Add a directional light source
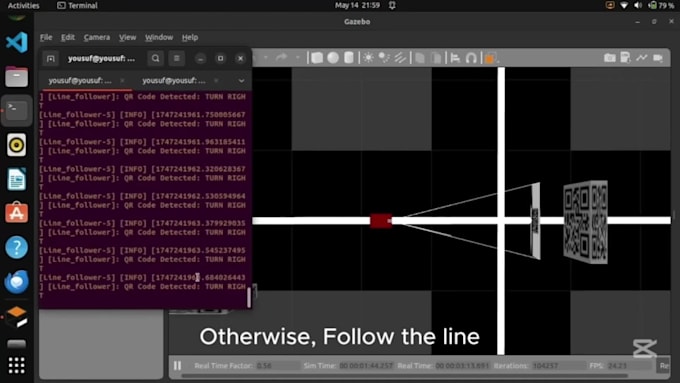Screen dimensions: 680x383 click(400, 58)
